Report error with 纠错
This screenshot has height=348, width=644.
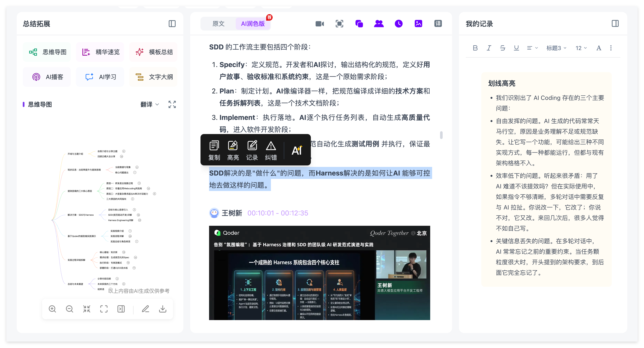[271, 150]
